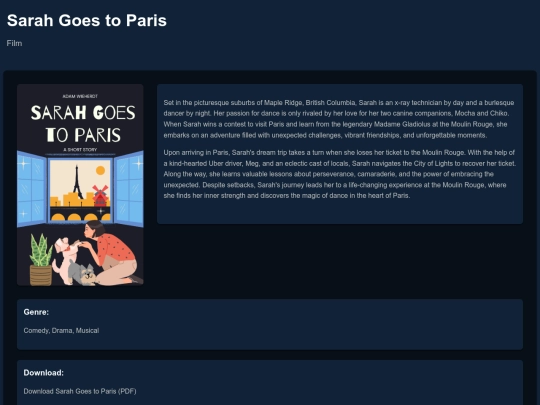Click the potted snake plant illustration

pos(41,260)
